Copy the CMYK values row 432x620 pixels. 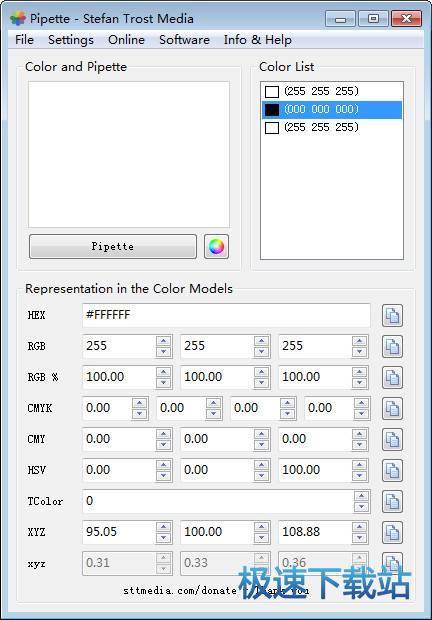(x=392, y=408)
